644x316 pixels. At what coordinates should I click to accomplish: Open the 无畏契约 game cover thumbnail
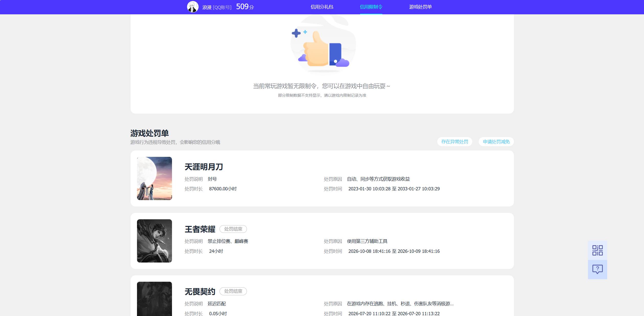click(x=154, y=299)
